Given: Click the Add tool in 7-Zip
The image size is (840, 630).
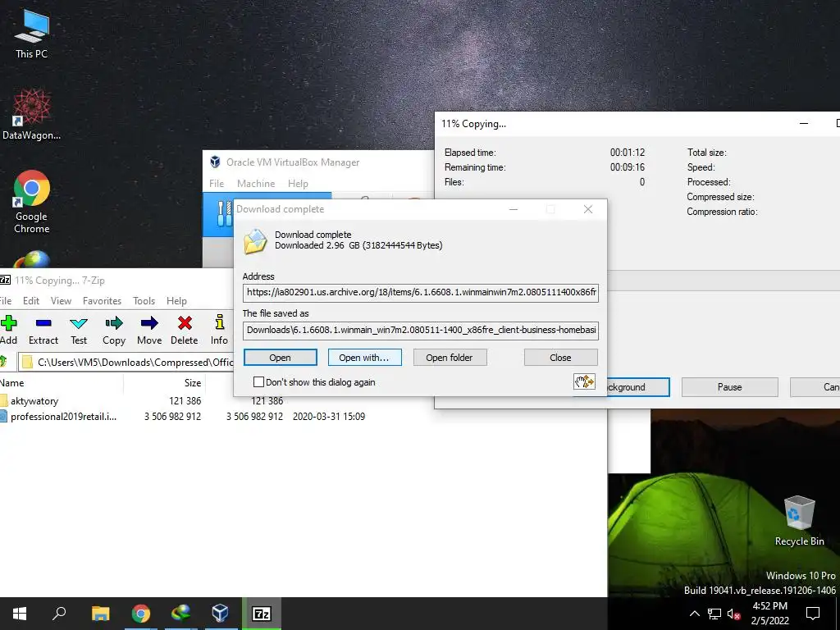Looking at the screenshot, I should click(x=8, y=330).
